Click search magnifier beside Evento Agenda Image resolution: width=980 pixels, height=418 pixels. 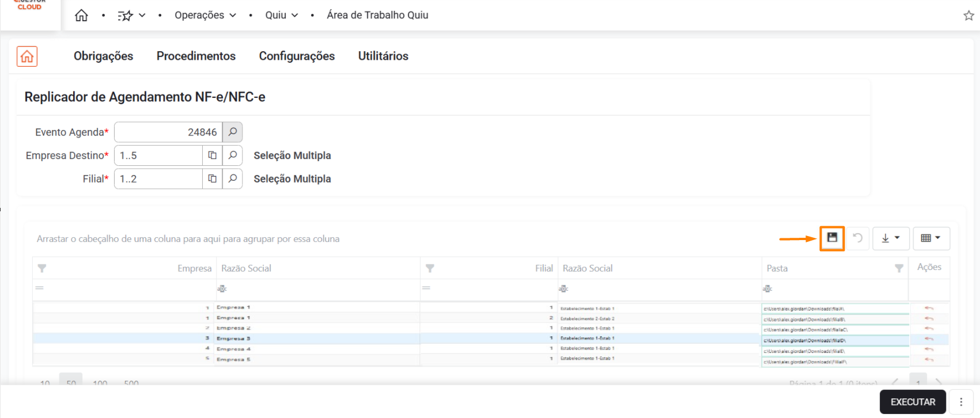coord(232,132)
